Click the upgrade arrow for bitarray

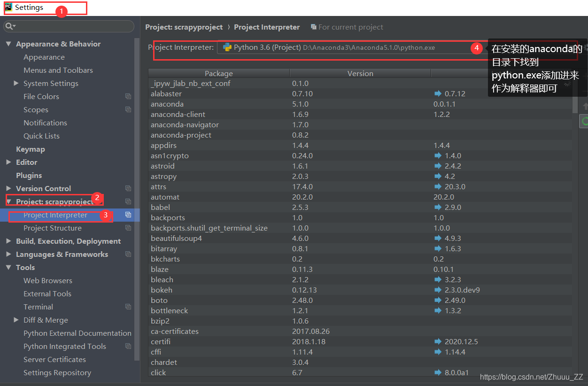pos(438,248)
